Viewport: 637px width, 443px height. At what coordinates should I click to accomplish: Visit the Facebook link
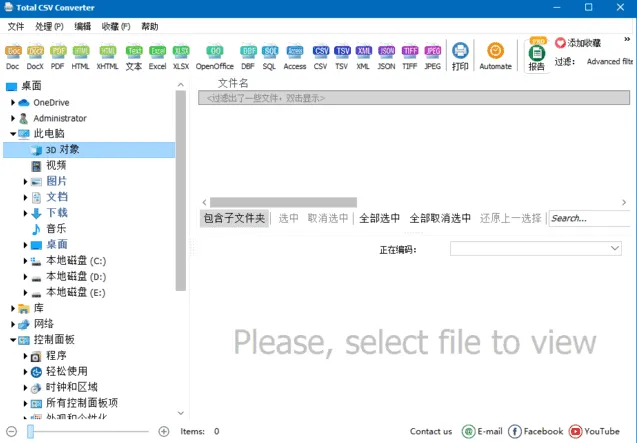[x=535, y=431]
